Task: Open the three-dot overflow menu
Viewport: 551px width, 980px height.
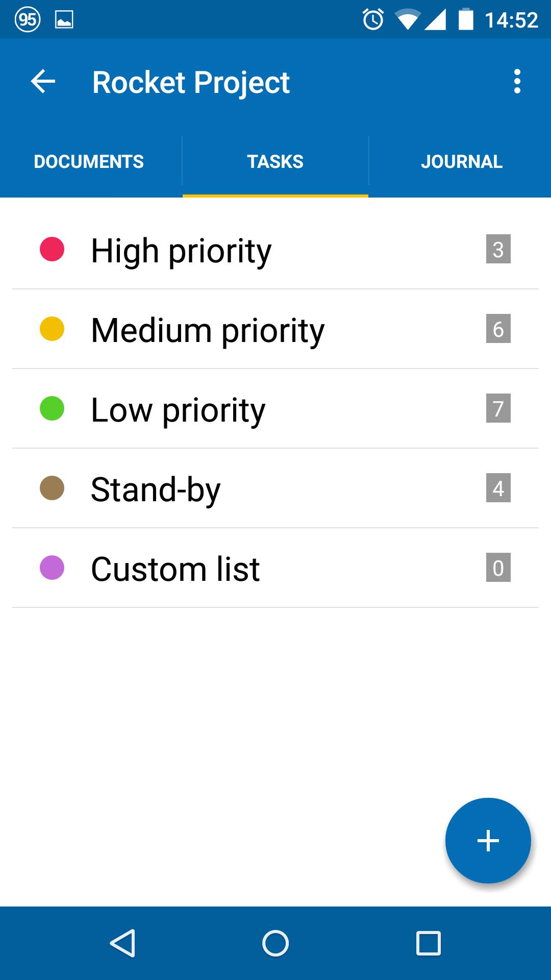Action: 517,82
